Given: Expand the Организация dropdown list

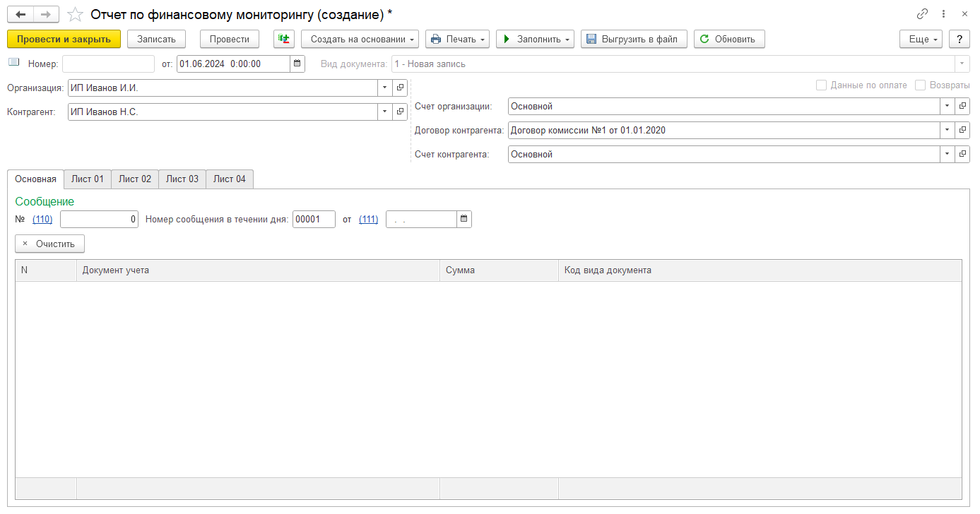Looking at the screenshot, I should click(385, 88).
